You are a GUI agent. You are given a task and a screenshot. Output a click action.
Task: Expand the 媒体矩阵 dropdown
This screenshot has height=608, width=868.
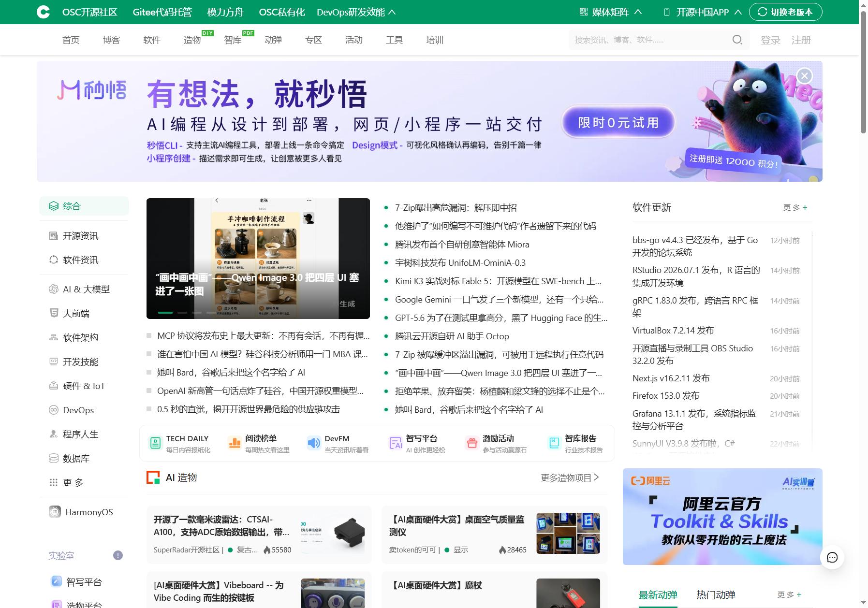coord(611,12)
